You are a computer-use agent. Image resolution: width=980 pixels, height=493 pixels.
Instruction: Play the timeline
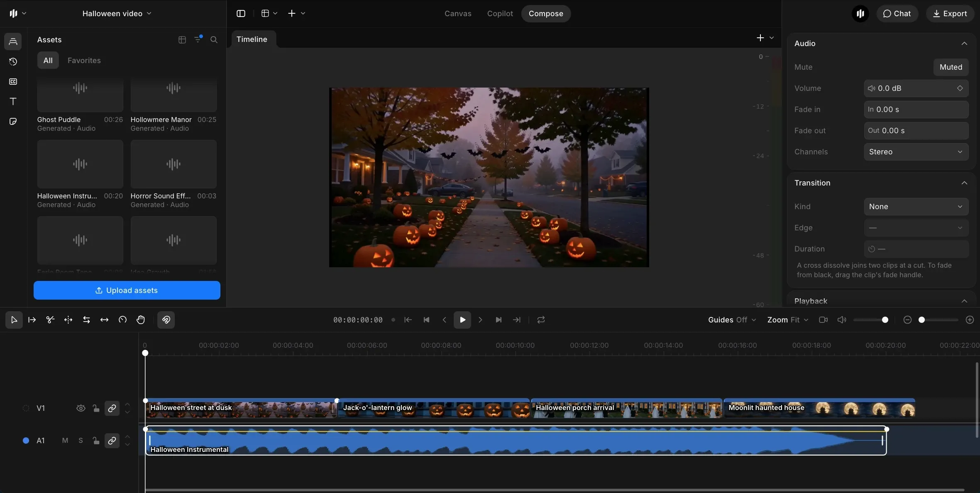462,320
